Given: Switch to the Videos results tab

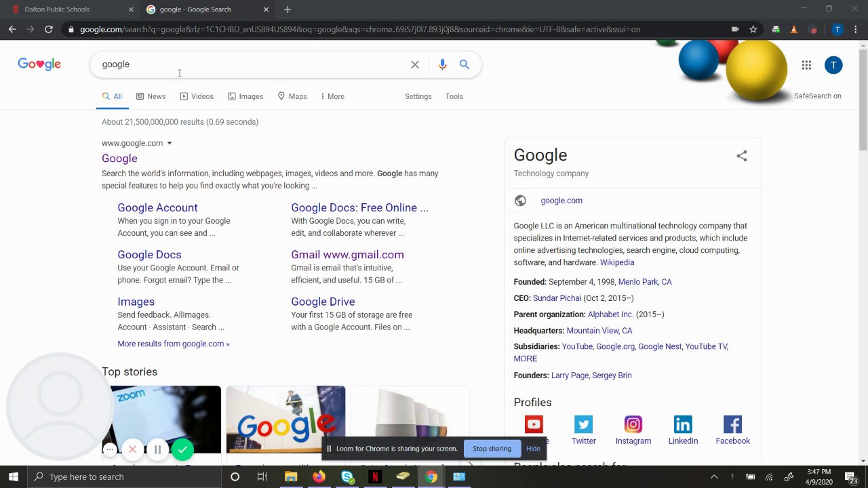Looking at the screenshot, I should tap(197, 96).
